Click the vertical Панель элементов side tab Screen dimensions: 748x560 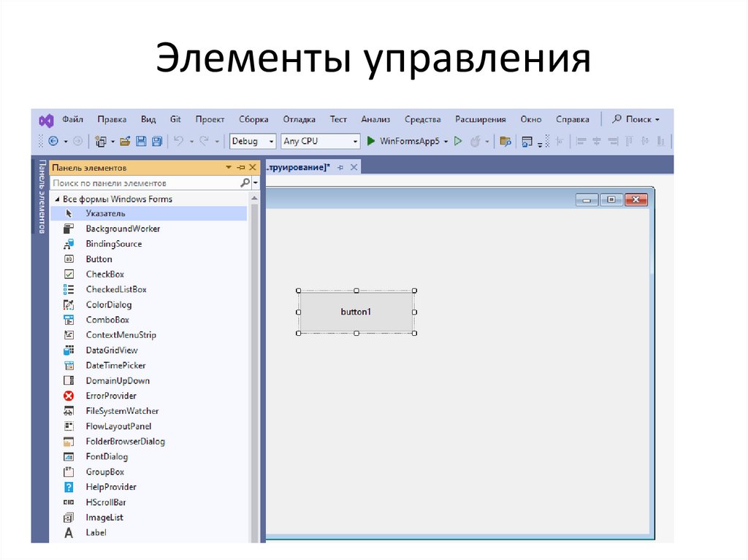(42, 196)
